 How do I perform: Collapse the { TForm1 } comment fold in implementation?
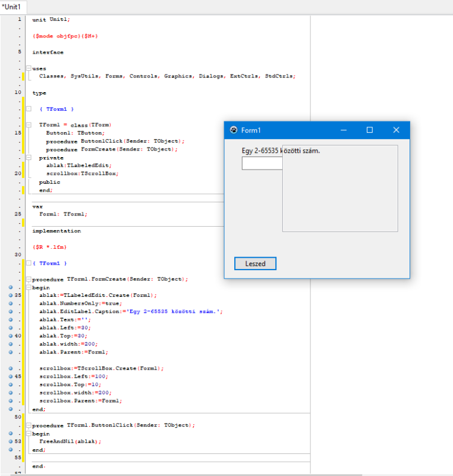tap(29, 263)
